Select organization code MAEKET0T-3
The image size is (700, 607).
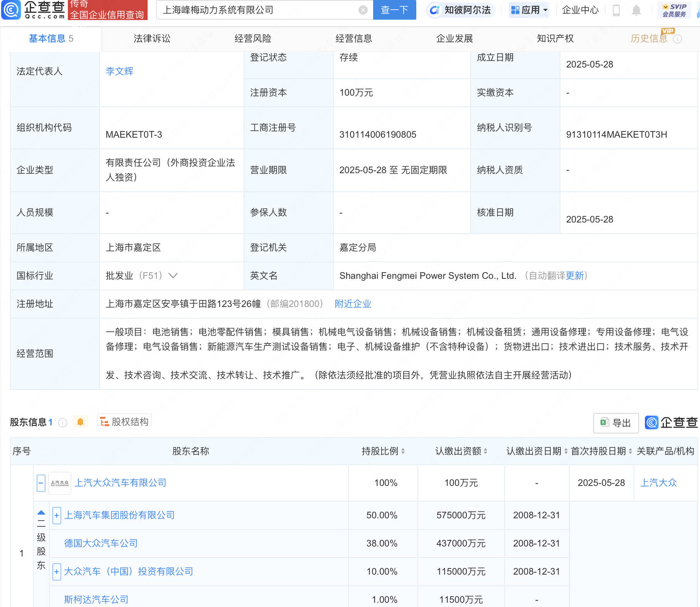(134, 135)
